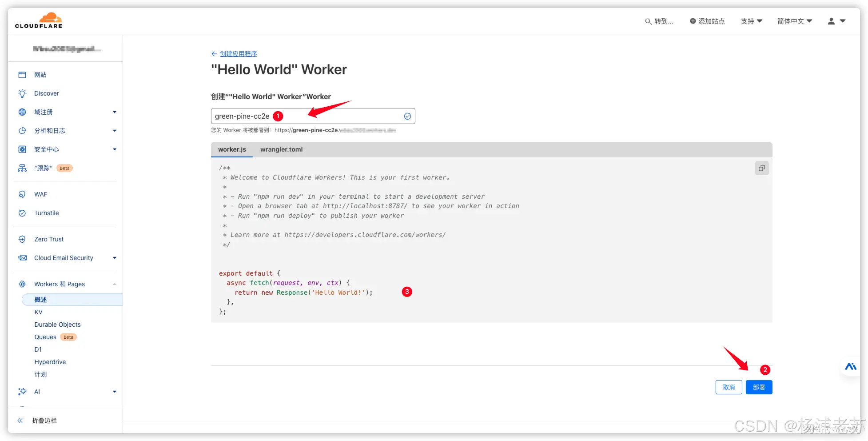
Task: Click the 您的 Worker 将被部署到 URL text
Action: coord(303,130)
